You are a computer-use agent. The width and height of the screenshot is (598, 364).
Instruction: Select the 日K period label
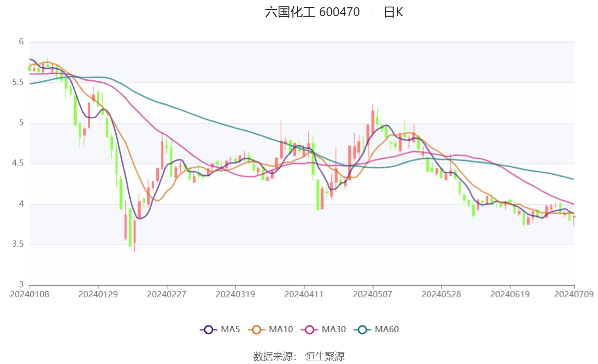pos(393,12)
